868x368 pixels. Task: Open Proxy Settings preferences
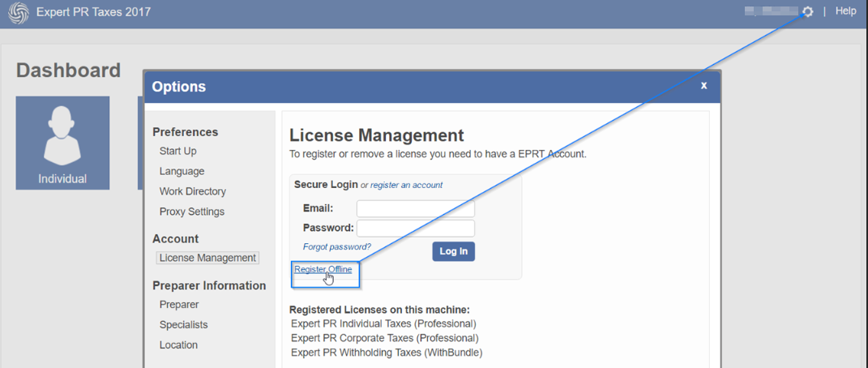click(192, 212)
